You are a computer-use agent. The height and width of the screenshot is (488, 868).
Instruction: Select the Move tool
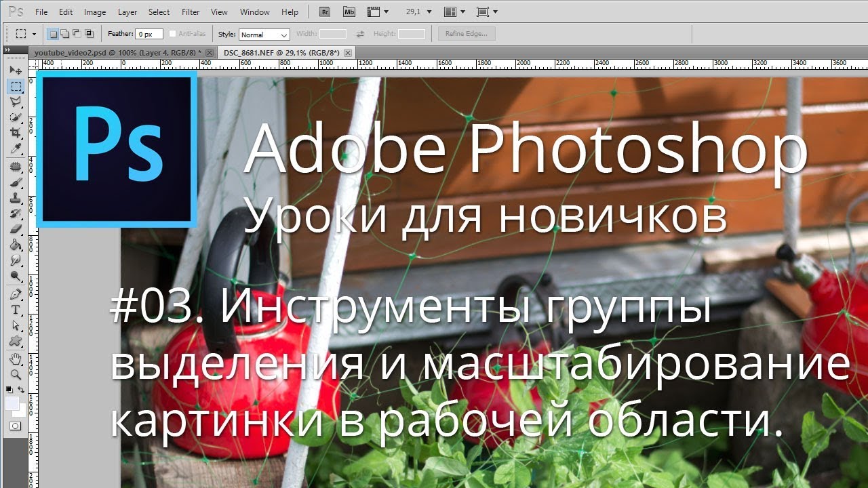click(15, 70)
